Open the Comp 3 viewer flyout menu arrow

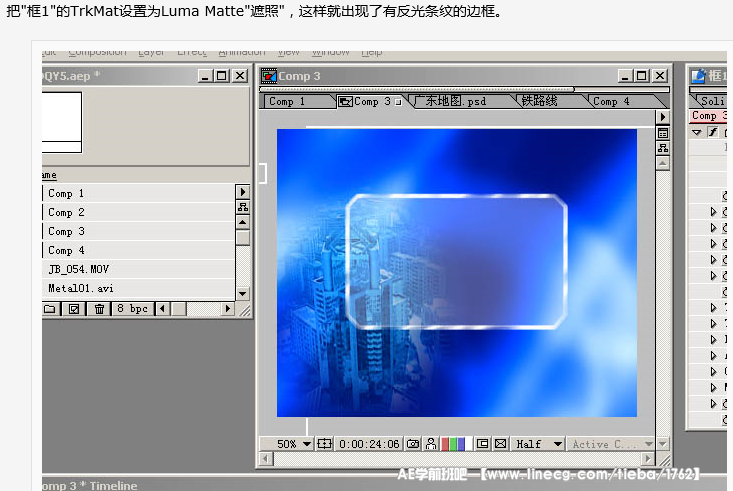[x=663, y=117]
